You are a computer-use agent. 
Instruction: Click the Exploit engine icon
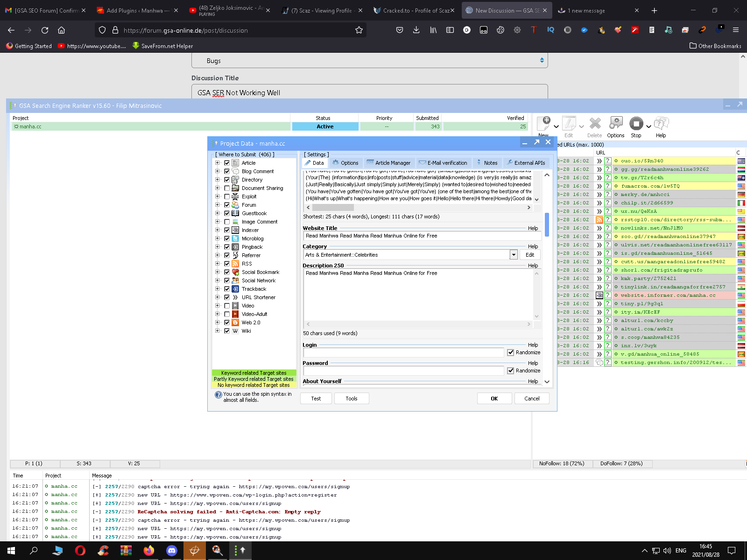tap(235, 196)
